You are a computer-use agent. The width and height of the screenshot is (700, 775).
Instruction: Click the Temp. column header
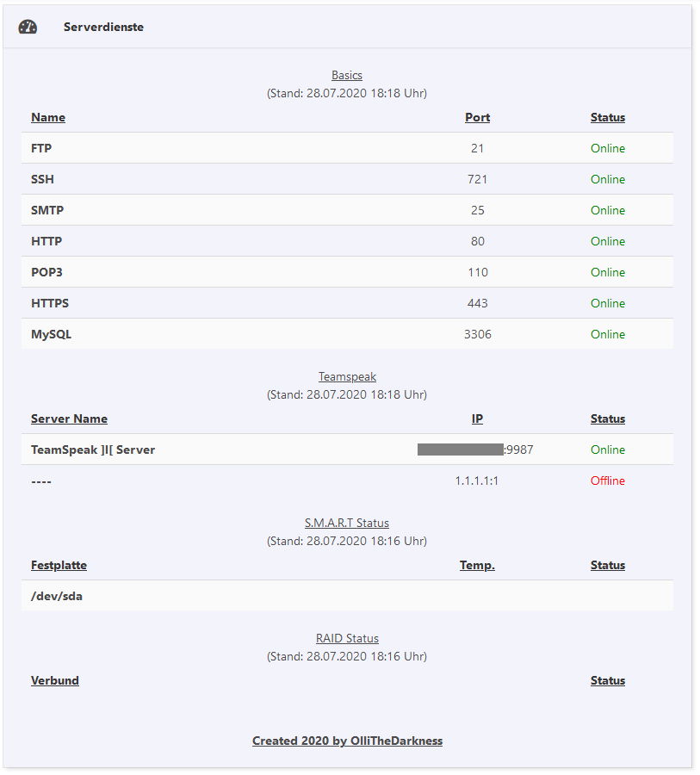click(x=477, y=565)
